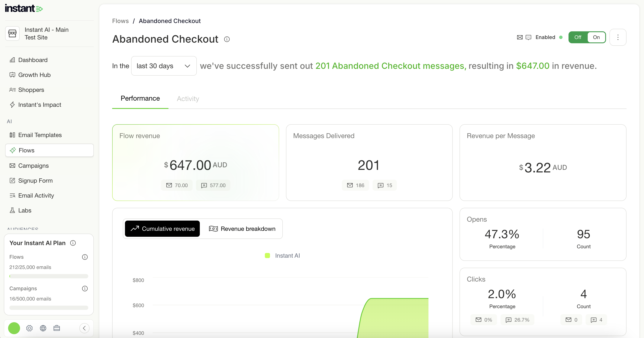Open the last 30 days dropdown
Image resolution: width=644 pixels, height=338 pixels.
coord(164,66)
